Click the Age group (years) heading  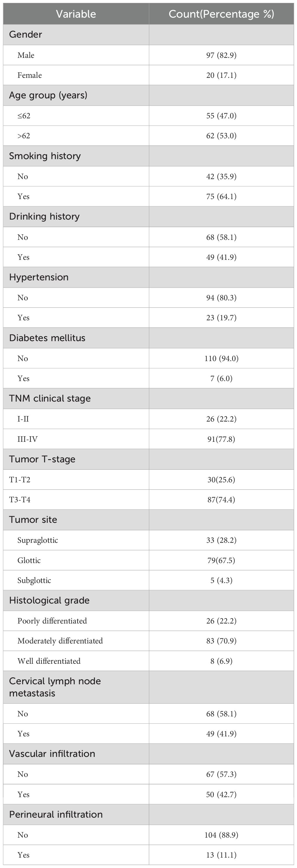point(48,95)
